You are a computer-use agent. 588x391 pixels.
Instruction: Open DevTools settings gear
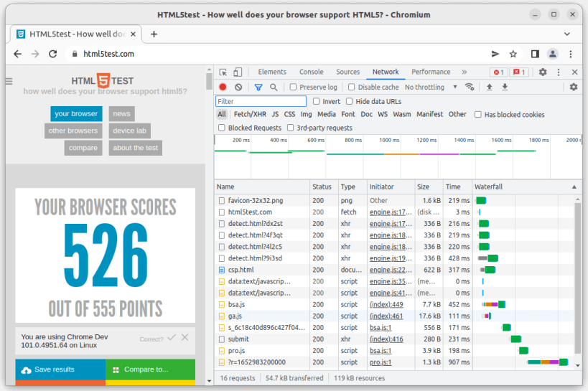(x=543, y=72)
